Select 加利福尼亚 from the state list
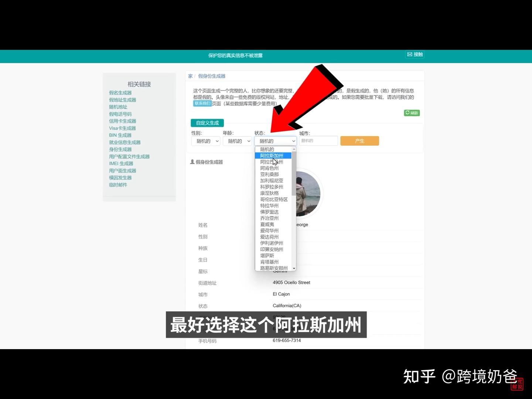The width and height of the screenshot is (532, 399). (x=271, y=180)
